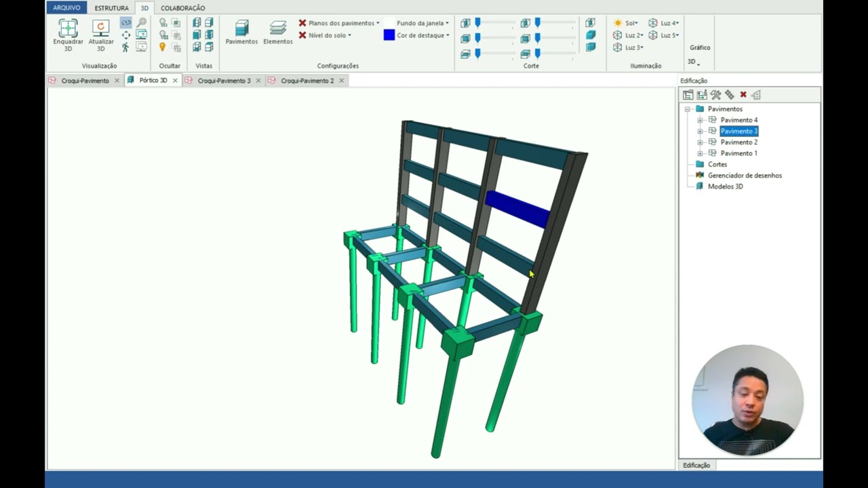Viewport: 868px width, 488px height.
Task: Expand Pavimento 4 tree node
Action: [700, 120]
